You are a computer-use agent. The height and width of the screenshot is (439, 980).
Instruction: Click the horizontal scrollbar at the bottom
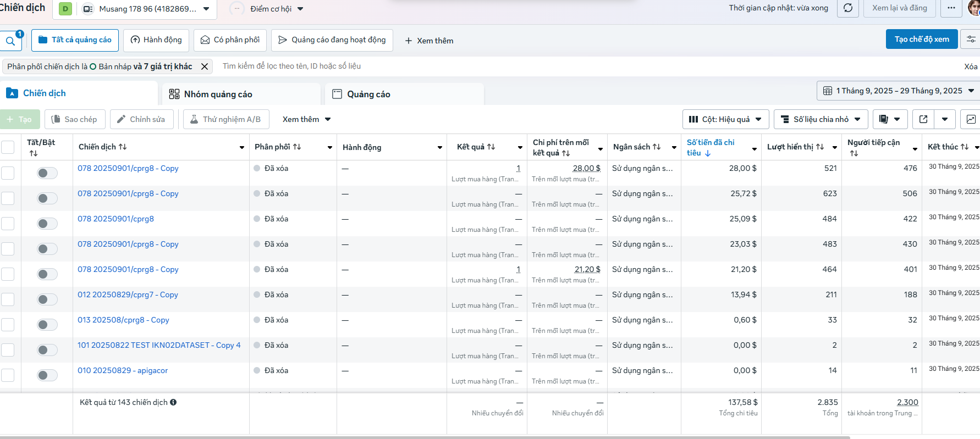pos(423,437)
